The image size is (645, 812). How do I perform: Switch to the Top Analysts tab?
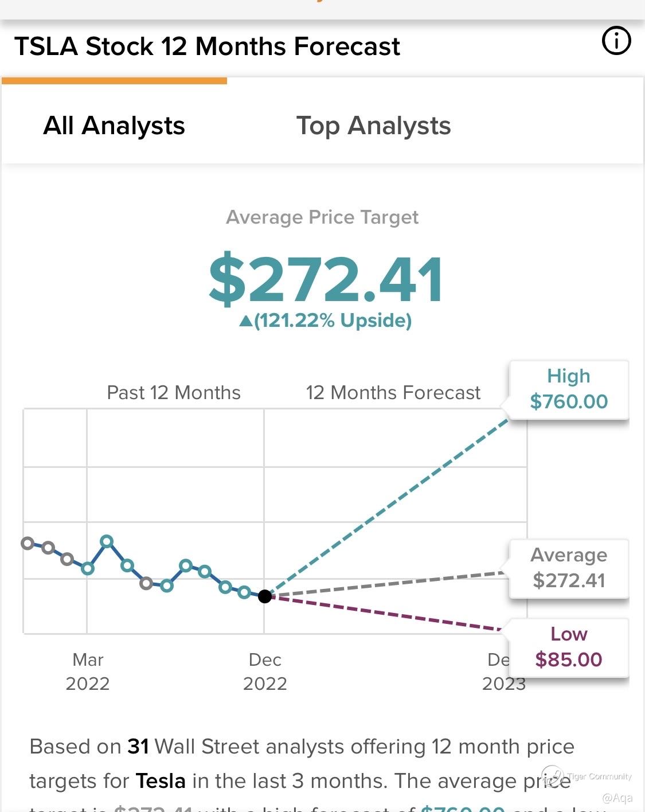373,126
